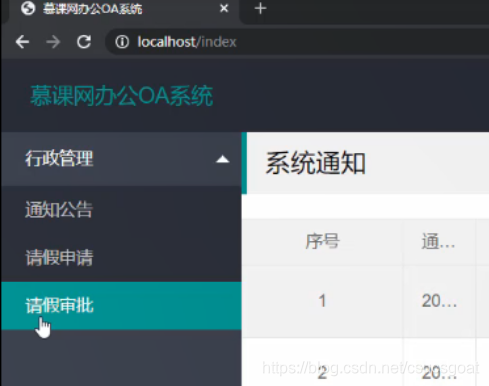Click the localhost/index address bar
Image resolution: width=489 pixels, height=386 pixels.
point(297,42)
